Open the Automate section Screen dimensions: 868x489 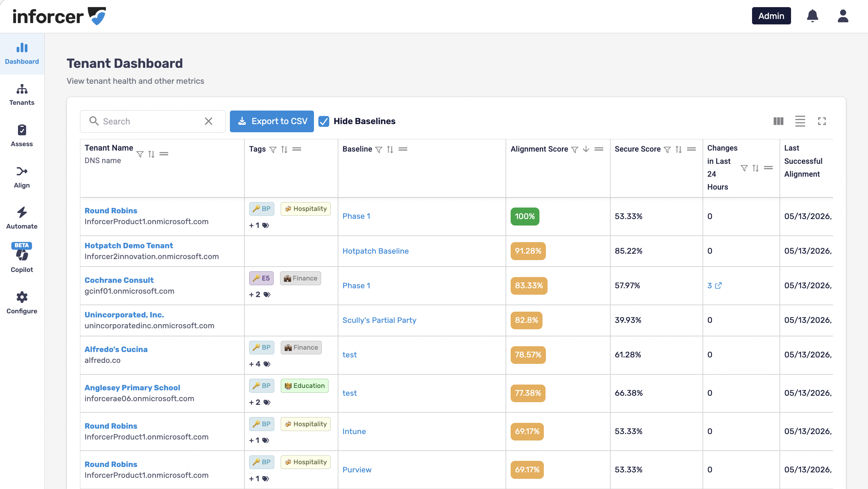22,218
